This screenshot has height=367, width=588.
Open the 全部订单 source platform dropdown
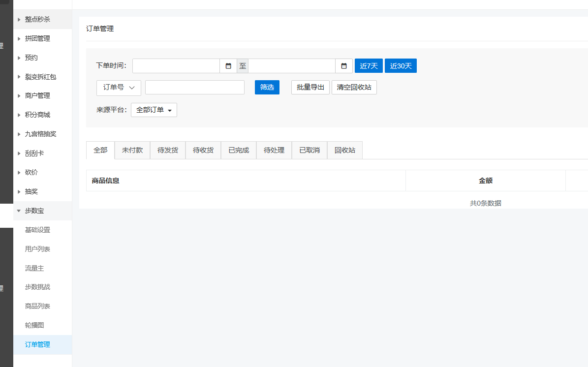(154, 110)
